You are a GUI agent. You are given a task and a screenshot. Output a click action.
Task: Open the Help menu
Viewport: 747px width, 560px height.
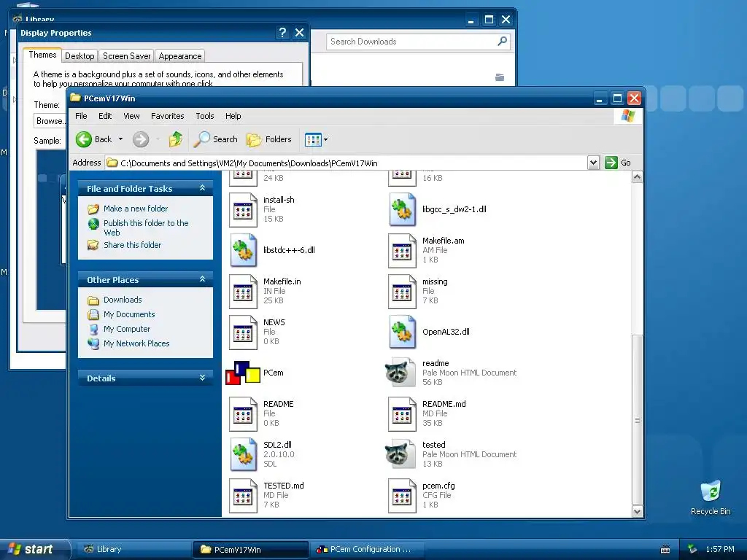pos(233,116)
